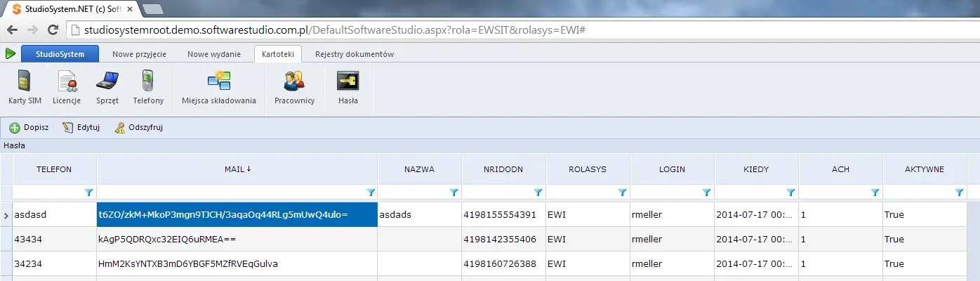Open Miejsca składowania storage locations
The image size is (980, 281).
[218, 87]
